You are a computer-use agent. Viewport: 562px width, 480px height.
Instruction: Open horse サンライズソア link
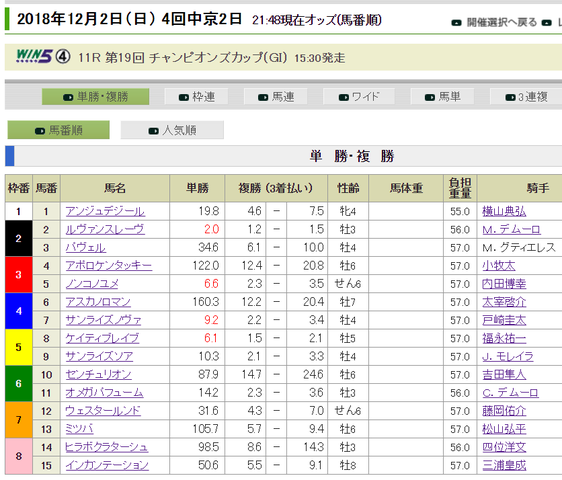click(x=99, y=357)
